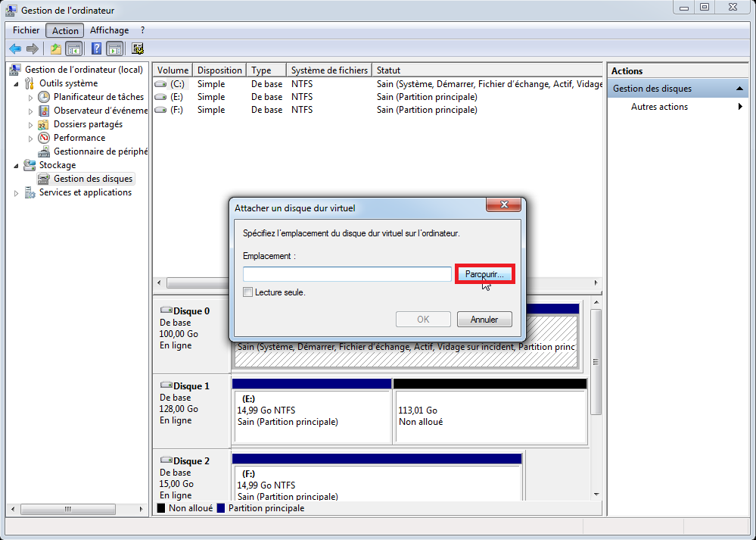The image size is (756, 540).
Task: Expand the Observateur d'événements node
Action: point(31,111)
